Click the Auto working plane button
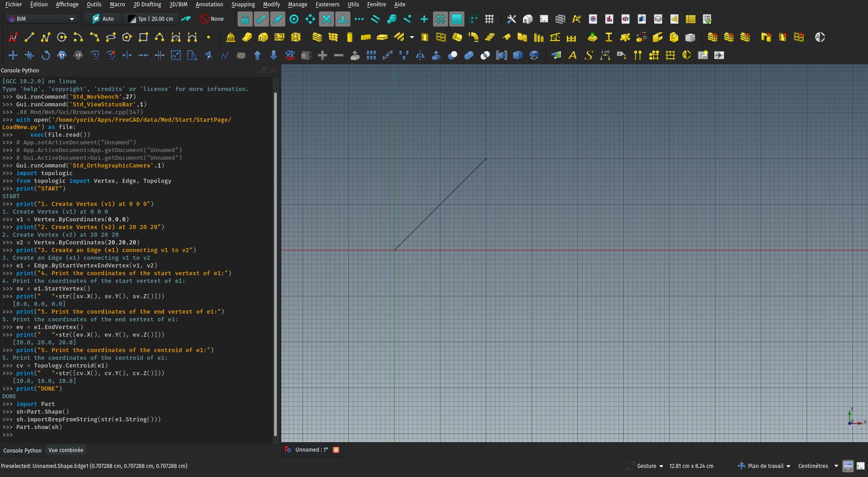The width and height of the screenshot is (868, 477). pyautogui.click(x=102, y=19)
